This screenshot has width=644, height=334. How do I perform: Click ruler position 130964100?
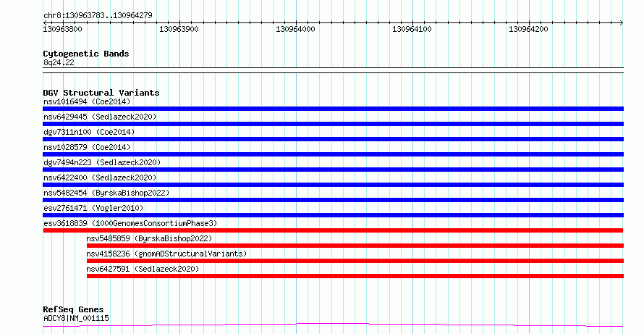point(412,29)
